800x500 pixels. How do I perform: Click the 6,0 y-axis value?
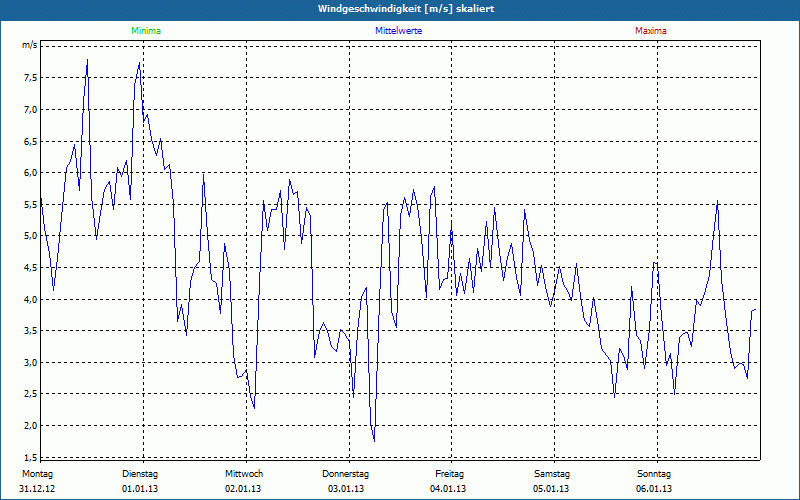30,172
